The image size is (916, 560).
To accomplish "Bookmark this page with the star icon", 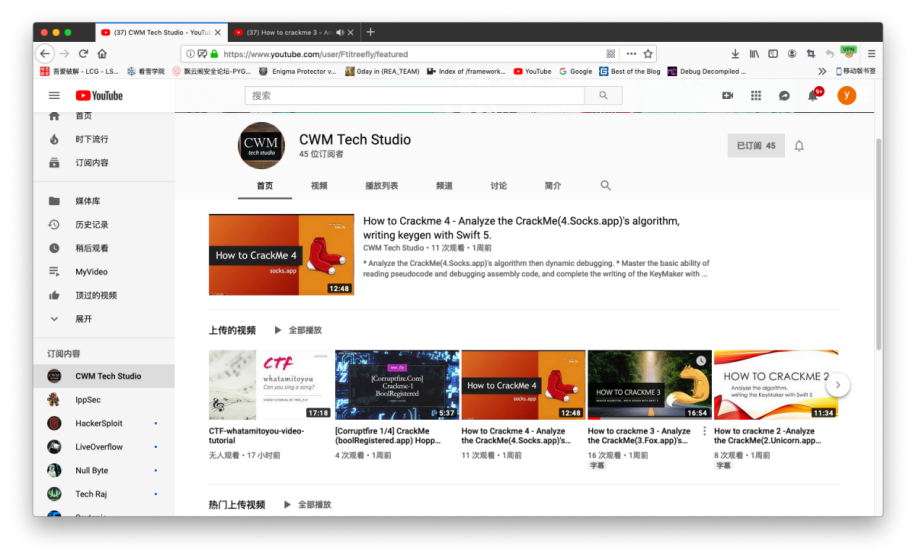I will [x=648, y=54].
